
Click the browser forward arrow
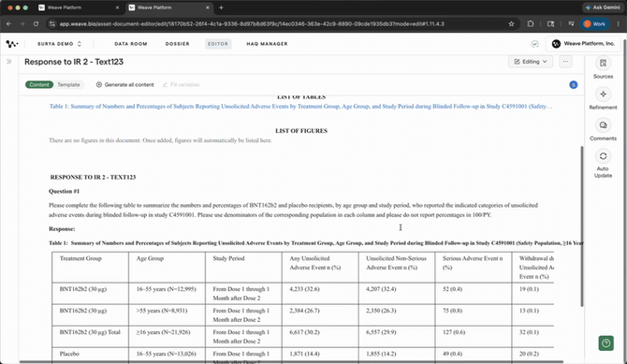[x=22, y=24]
